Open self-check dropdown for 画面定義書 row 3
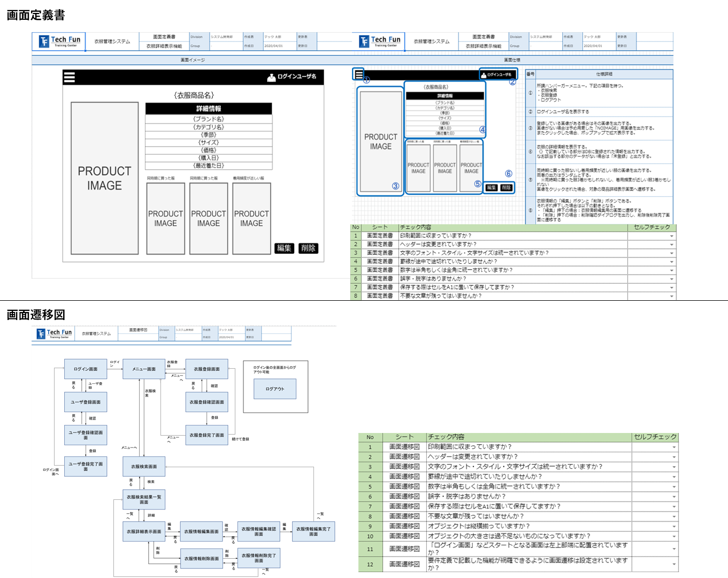 pyautogui.click(x=672, y=253)
